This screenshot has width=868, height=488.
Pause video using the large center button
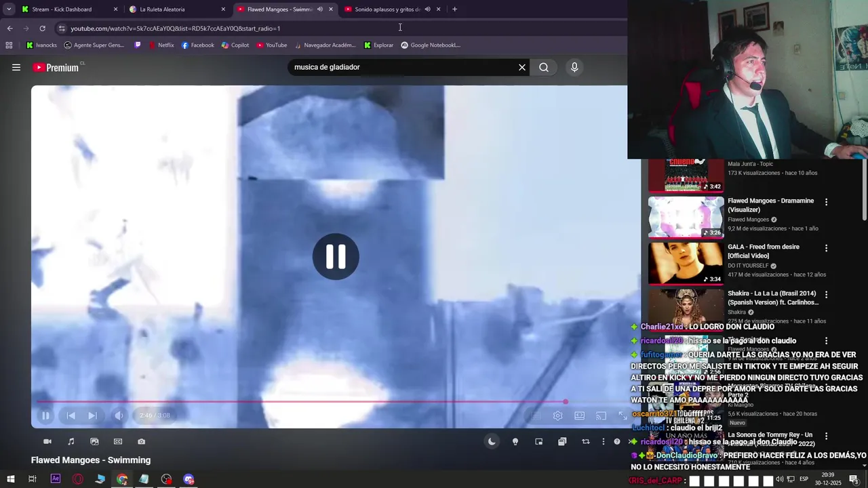tap(336, 257)
